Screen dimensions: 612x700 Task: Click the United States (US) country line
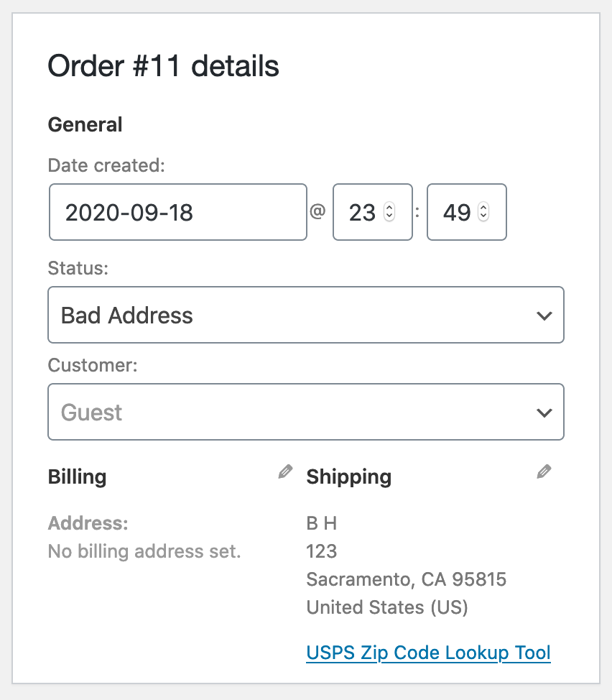click(x=386, y=607)
